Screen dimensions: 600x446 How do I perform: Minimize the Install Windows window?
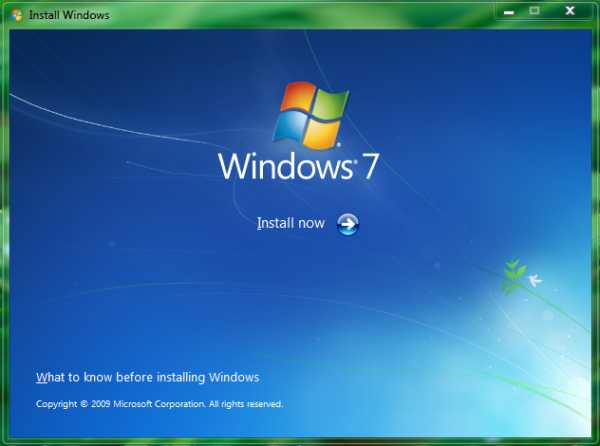[x=509, y=12]
